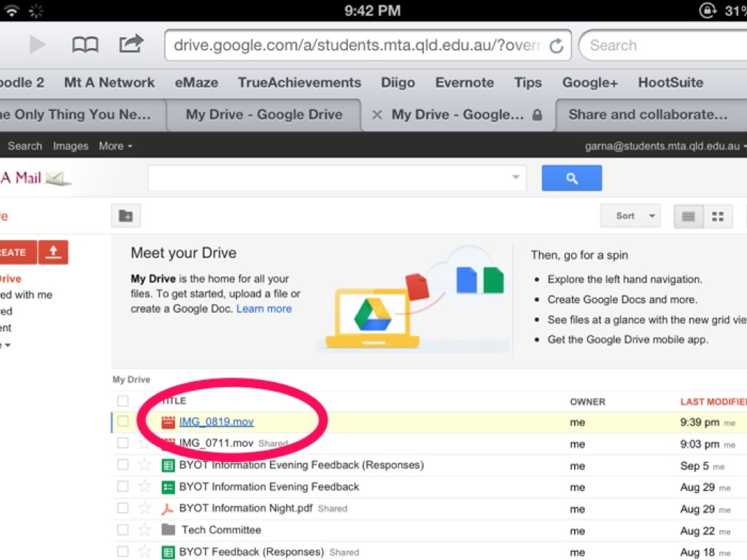Toggle the select-all checkbox in header

123,401
